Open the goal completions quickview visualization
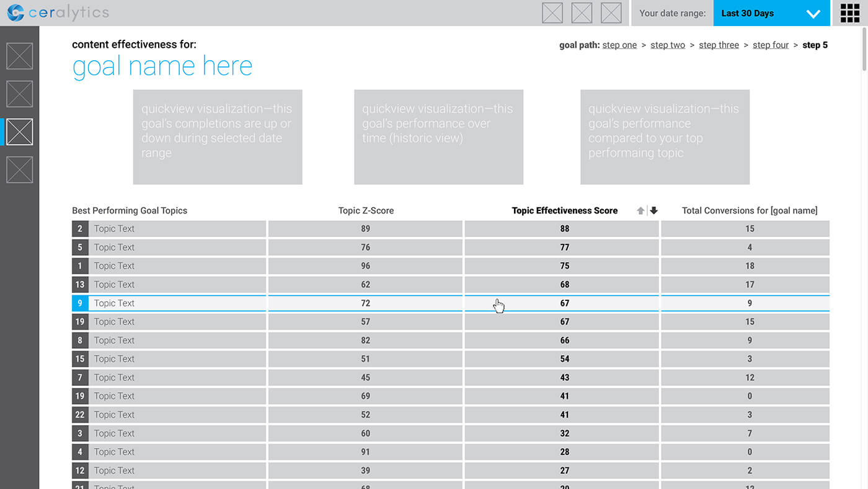 (x=218, y=137)
